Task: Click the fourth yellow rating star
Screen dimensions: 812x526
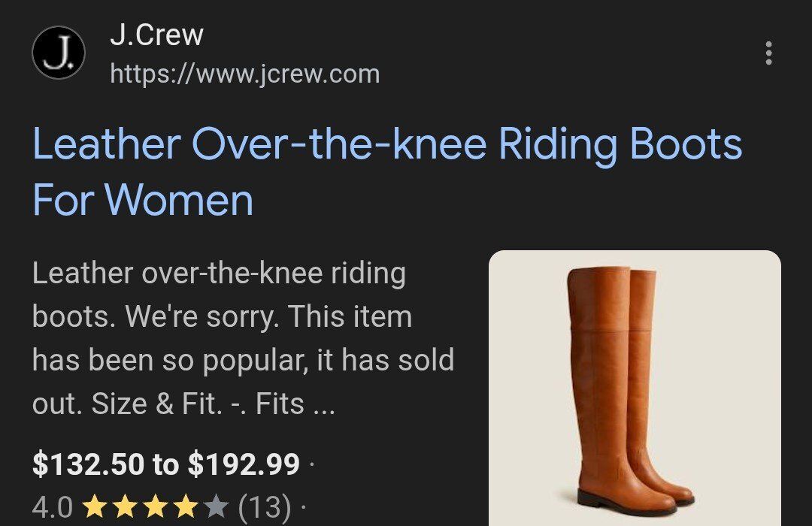Action: [185, 506]
